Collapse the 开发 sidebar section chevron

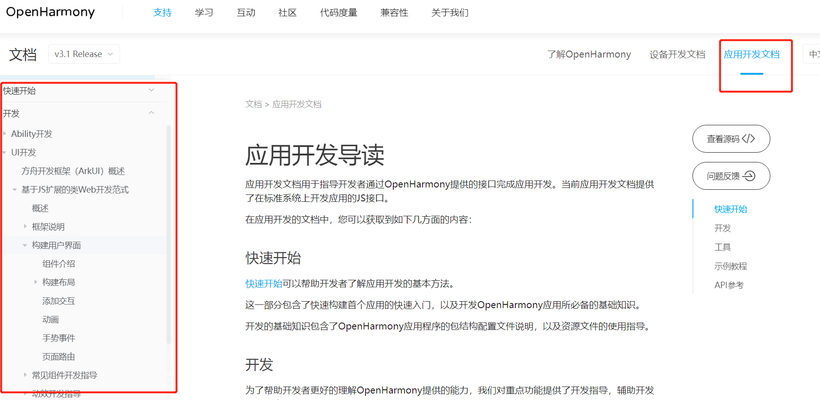coord(152,113)
